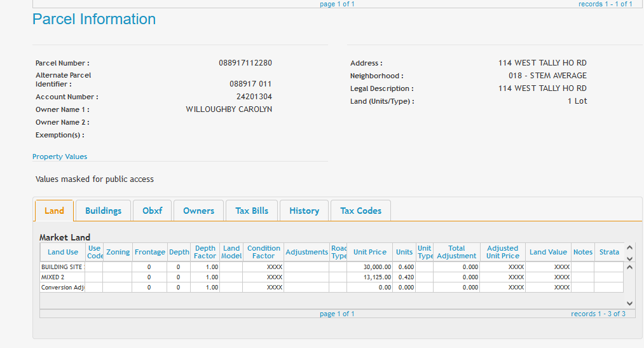Click account number 24201304

(254, 97)
